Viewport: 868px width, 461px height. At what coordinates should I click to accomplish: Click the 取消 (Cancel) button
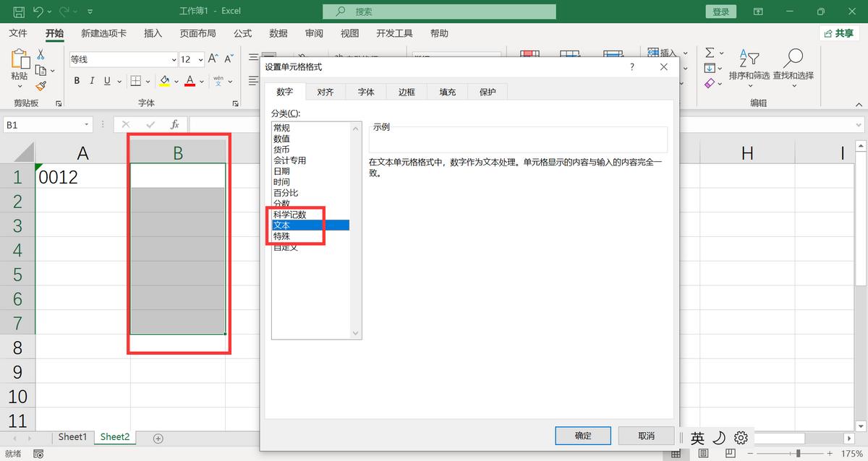[646, 435]
